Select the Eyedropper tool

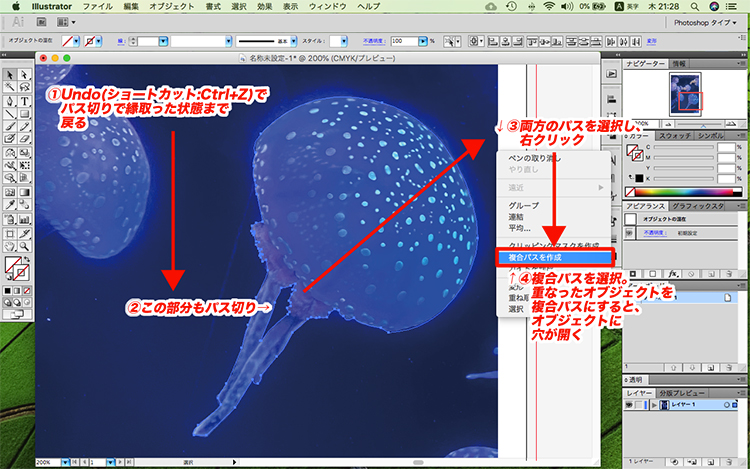(x=10, y=205)
